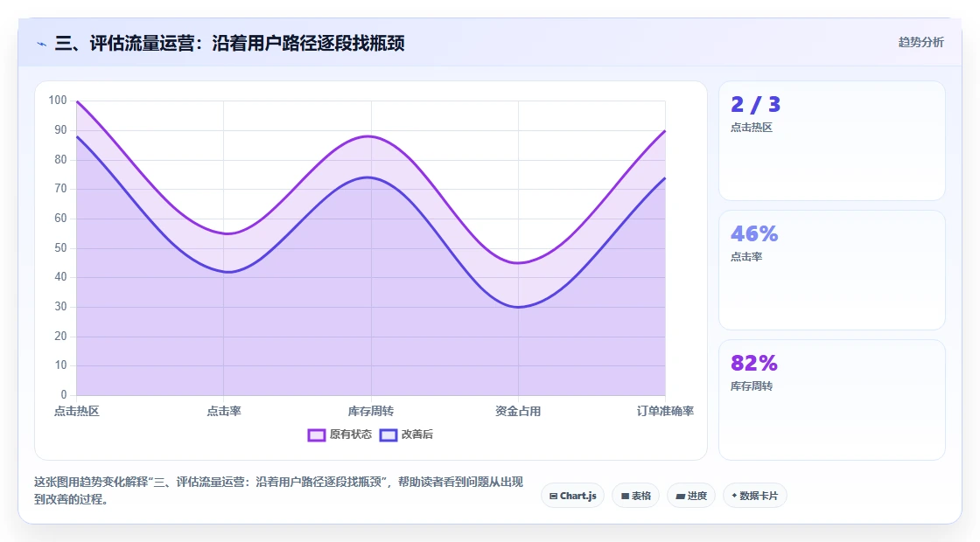Click the table icon in the 表格 chip
The width and height of the screenshot is (980, 542).
point(625,496)
